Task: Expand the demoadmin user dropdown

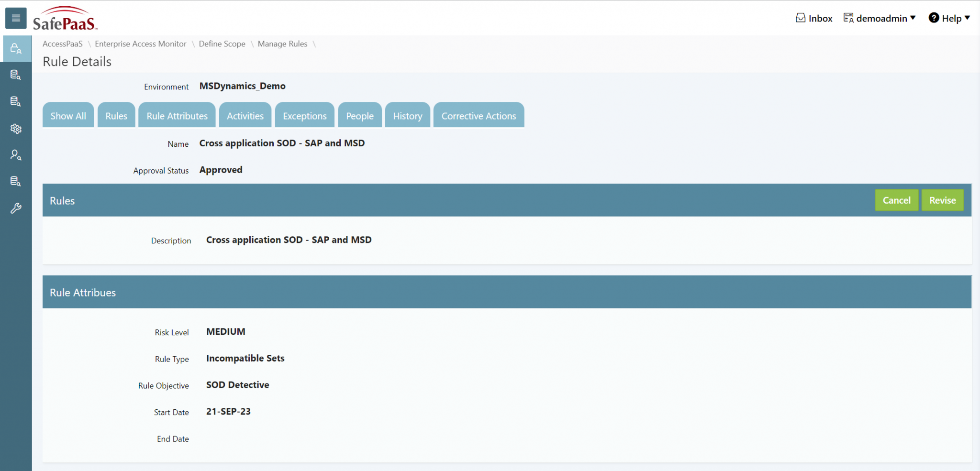Action: pos(880,18)
